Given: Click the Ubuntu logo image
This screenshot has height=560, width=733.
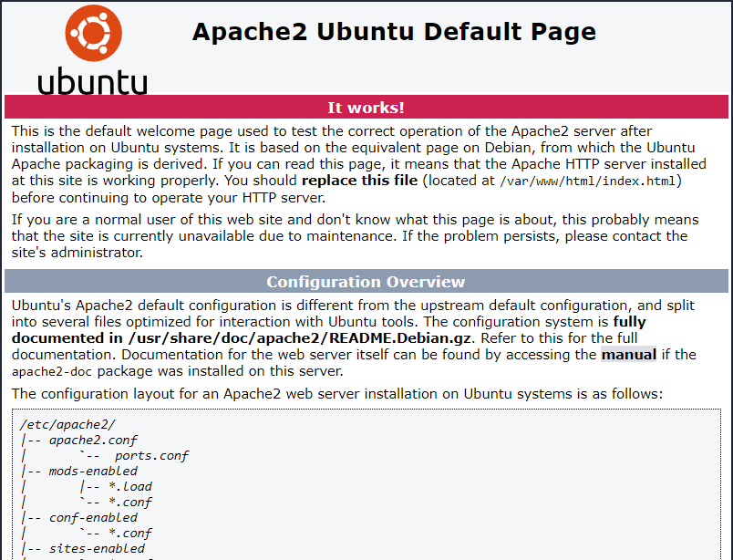Looking at the screenshot, I should [x=93, y=49].
